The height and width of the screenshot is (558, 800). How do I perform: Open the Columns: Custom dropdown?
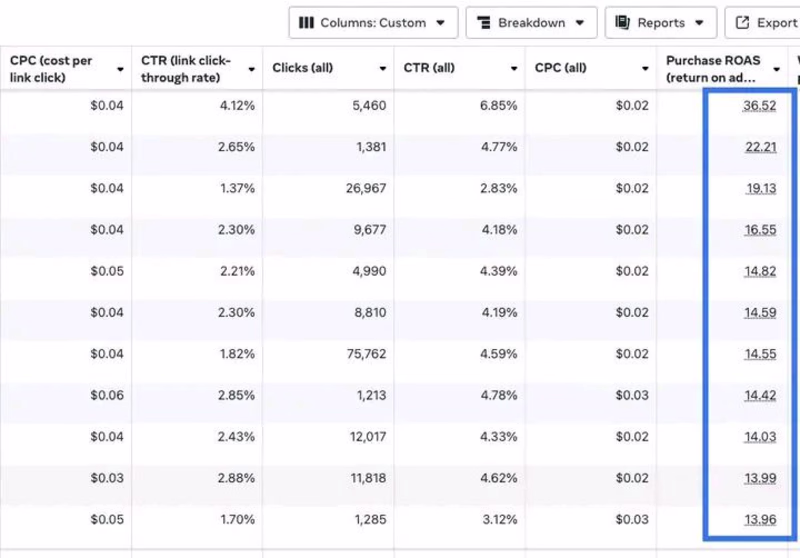pyautogui.click(x=373, y=23)
